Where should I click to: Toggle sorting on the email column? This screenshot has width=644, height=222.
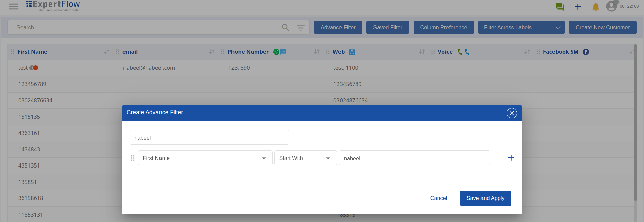tap(212, 52)
